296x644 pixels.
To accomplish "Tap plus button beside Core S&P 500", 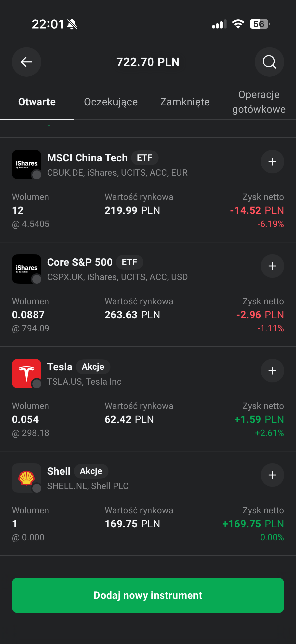I will point(272,266).
